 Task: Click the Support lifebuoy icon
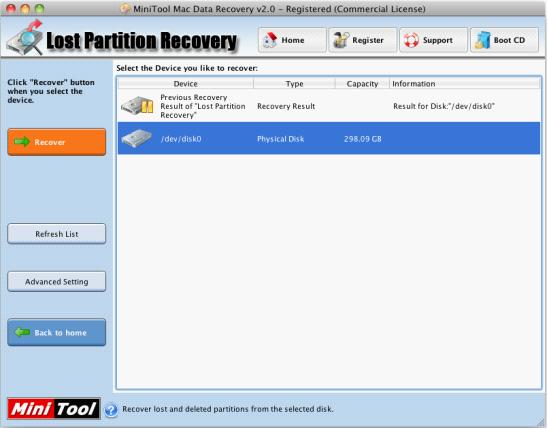tap(411, 40)
